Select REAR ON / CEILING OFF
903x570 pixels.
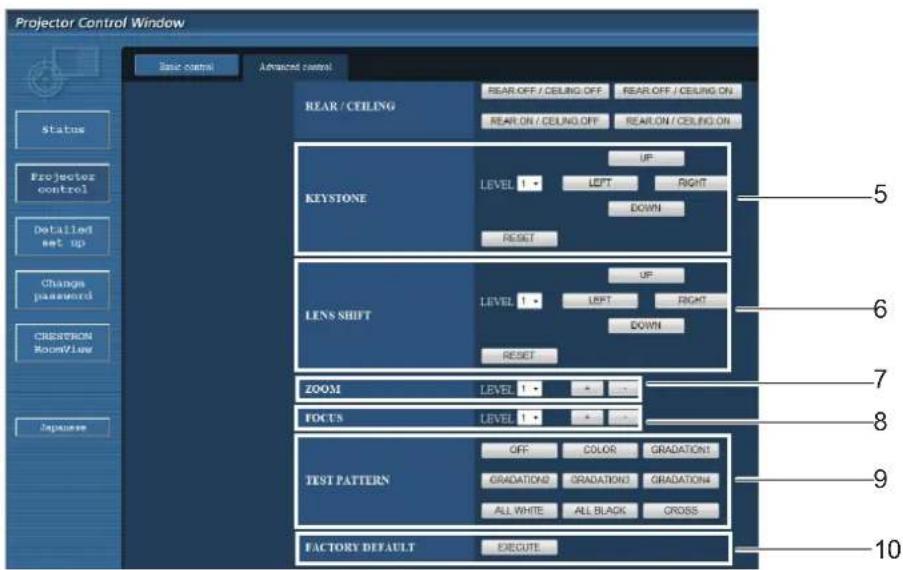pos(545,121)
